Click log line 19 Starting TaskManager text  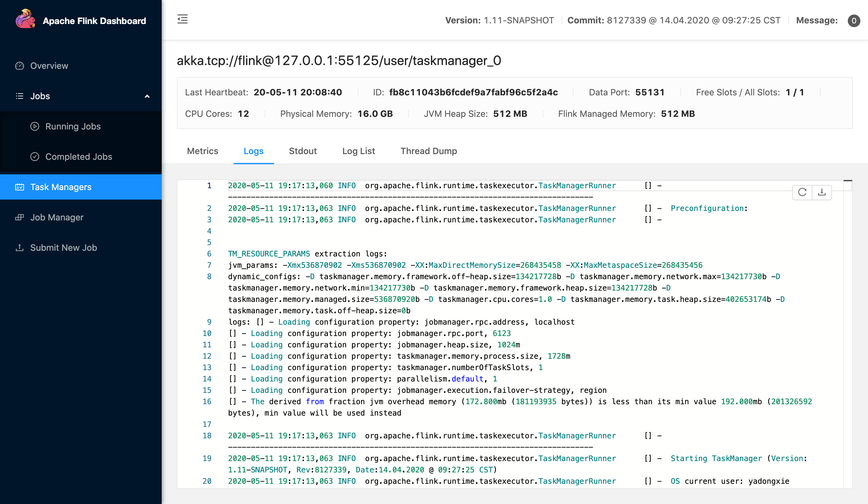pos(716,459)
